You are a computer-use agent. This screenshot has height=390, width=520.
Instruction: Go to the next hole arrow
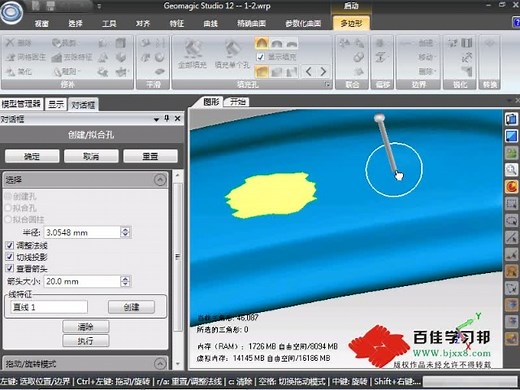(323, 71)
